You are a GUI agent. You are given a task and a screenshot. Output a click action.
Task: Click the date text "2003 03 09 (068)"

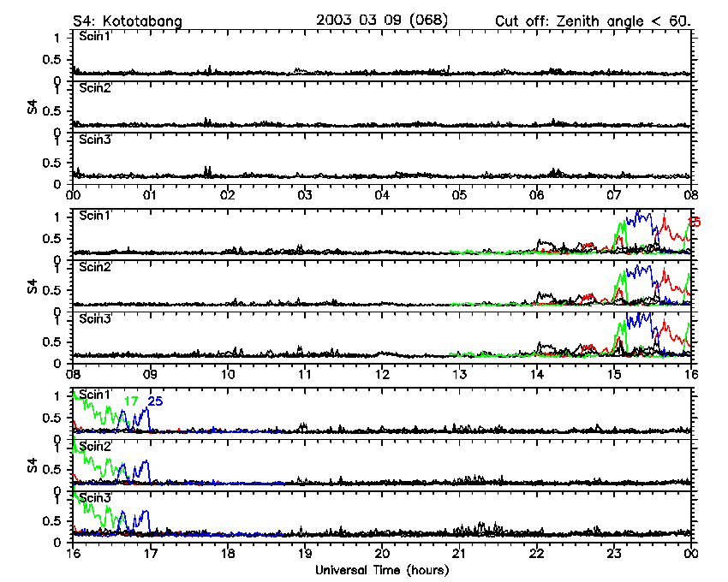[x=382, y=20]
